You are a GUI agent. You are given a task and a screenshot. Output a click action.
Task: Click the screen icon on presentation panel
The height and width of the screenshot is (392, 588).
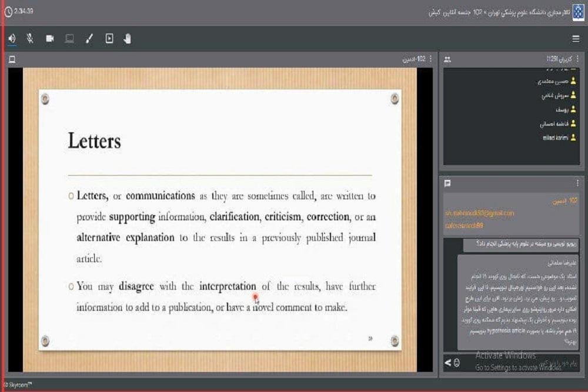click(x=12, y=59)
